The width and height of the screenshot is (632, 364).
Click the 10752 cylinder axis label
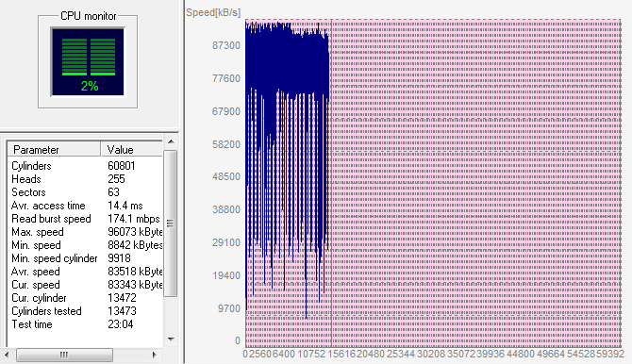311,354
